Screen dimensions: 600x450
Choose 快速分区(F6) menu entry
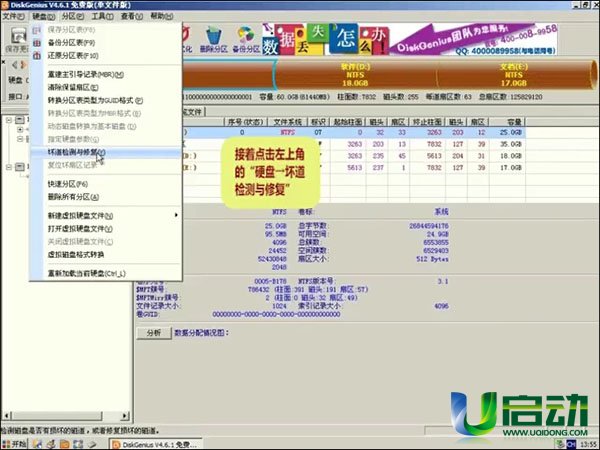(106, 184)
